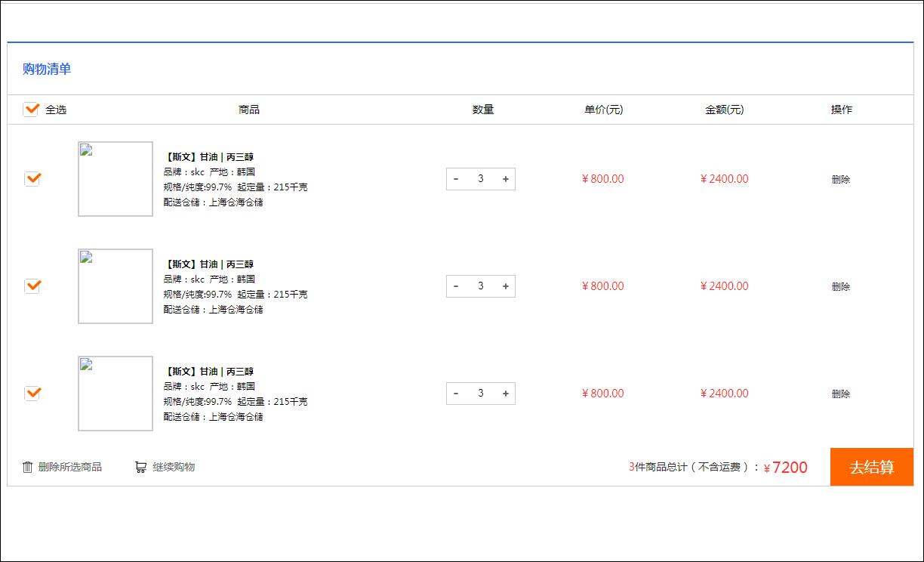The height and width of the screenshot is (562, 924).
Task: Open first row's 【斯文】甘油 | 丙三醇 title
Action: pyautogui.click(x=208, y=157)
